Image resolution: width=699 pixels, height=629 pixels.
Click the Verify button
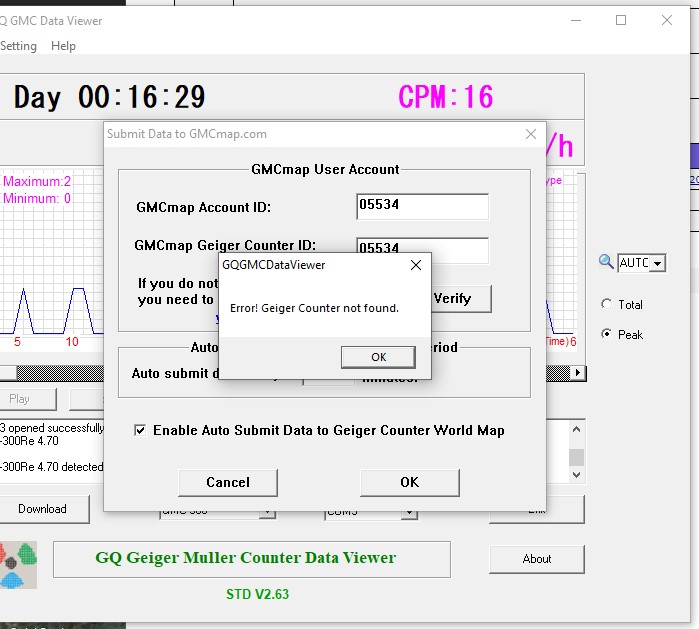pos(461,298)
